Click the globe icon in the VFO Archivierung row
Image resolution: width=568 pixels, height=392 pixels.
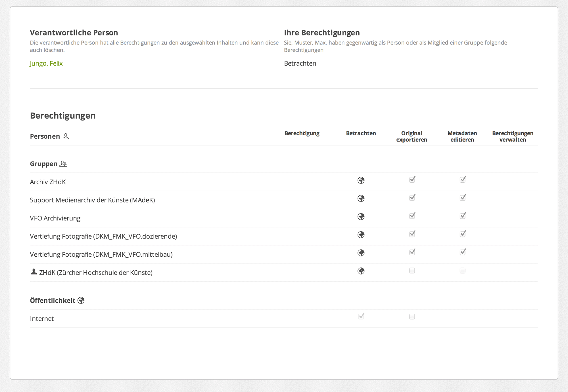361,217
